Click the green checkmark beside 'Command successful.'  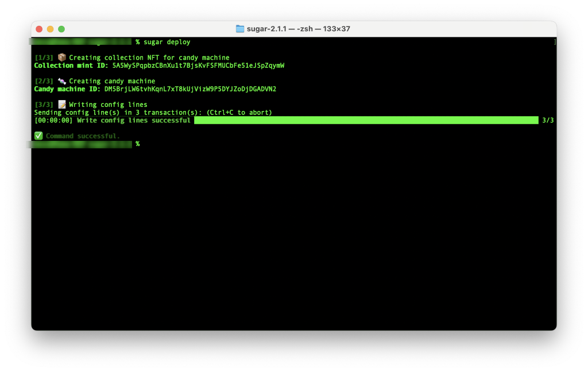[38, 136]
